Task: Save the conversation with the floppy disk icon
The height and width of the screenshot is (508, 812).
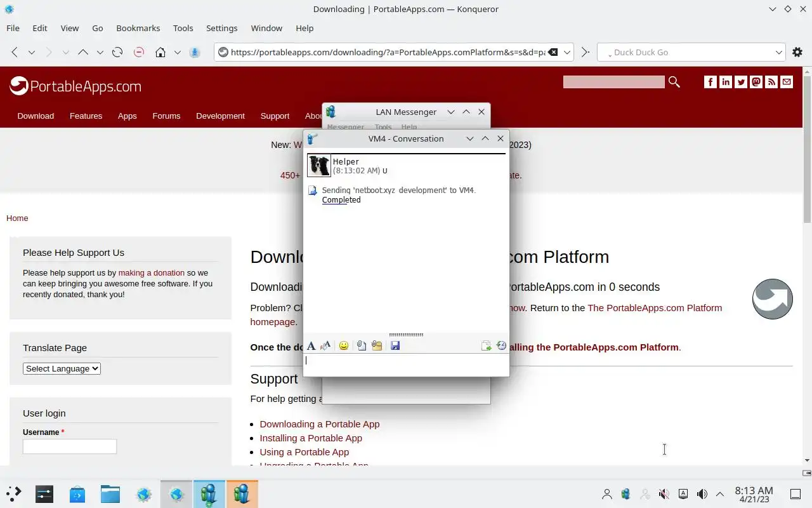Action: (395, 345)
